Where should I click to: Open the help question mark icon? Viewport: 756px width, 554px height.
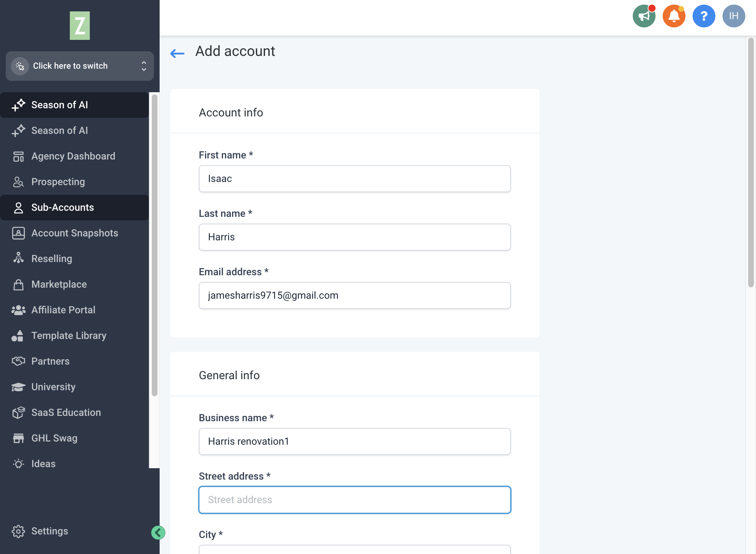point(704,16)
